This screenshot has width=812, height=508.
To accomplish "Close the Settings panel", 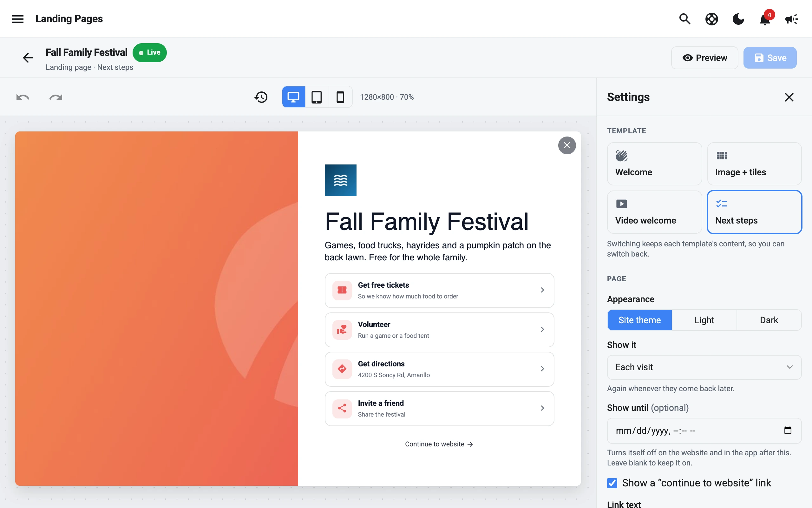I will point(789,97).
